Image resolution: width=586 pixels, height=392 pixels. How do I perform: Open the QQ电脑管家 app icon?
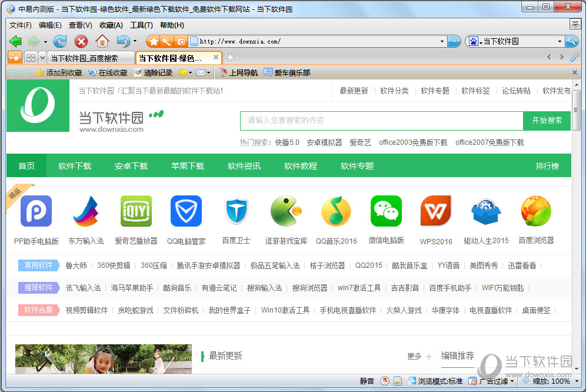pyautogui.click(x=186, y=211)
